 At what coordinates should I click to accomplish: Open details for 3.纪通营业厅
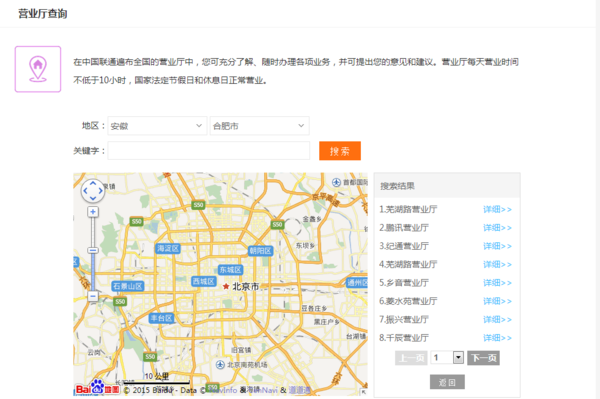497,246
